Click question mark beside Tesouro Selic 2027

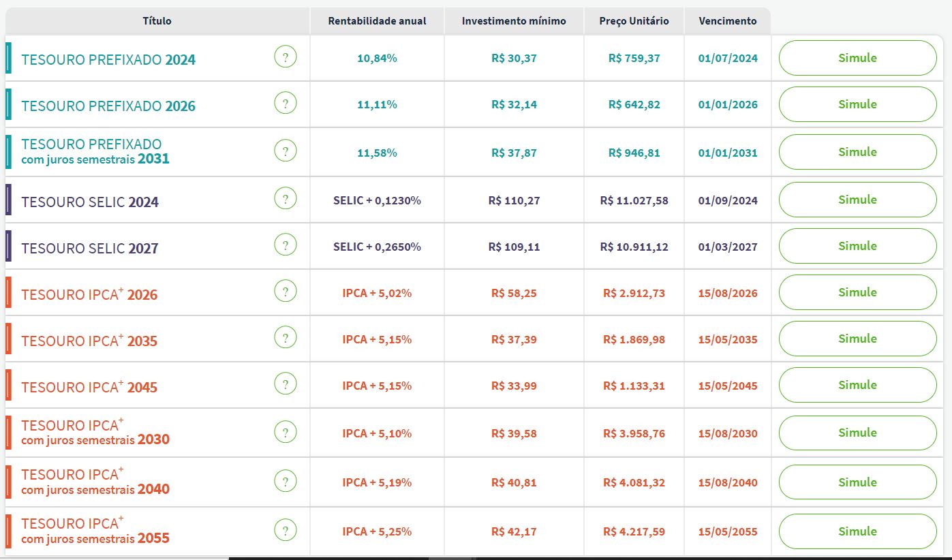[x=286, y=245]
